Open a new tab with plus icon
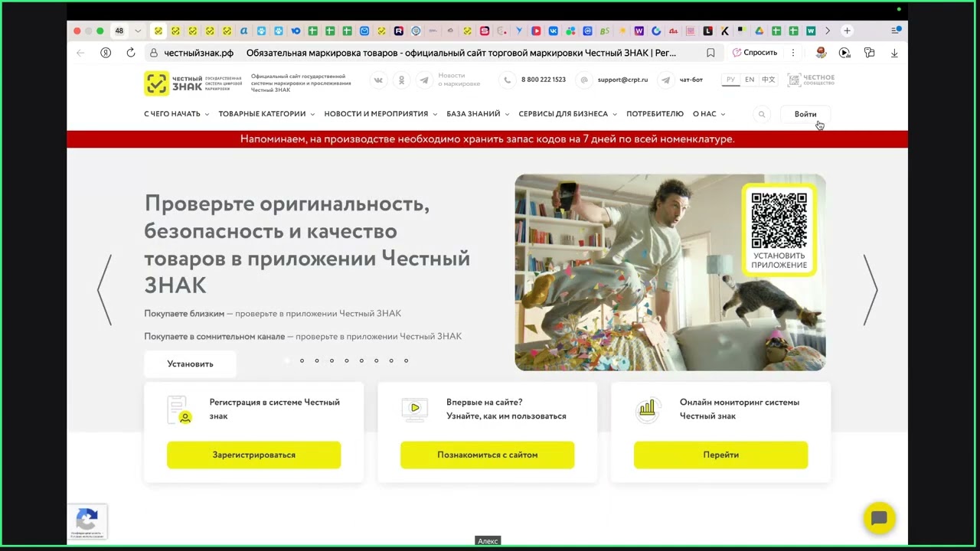Screen dimensions: 980x551 [847, 31]
